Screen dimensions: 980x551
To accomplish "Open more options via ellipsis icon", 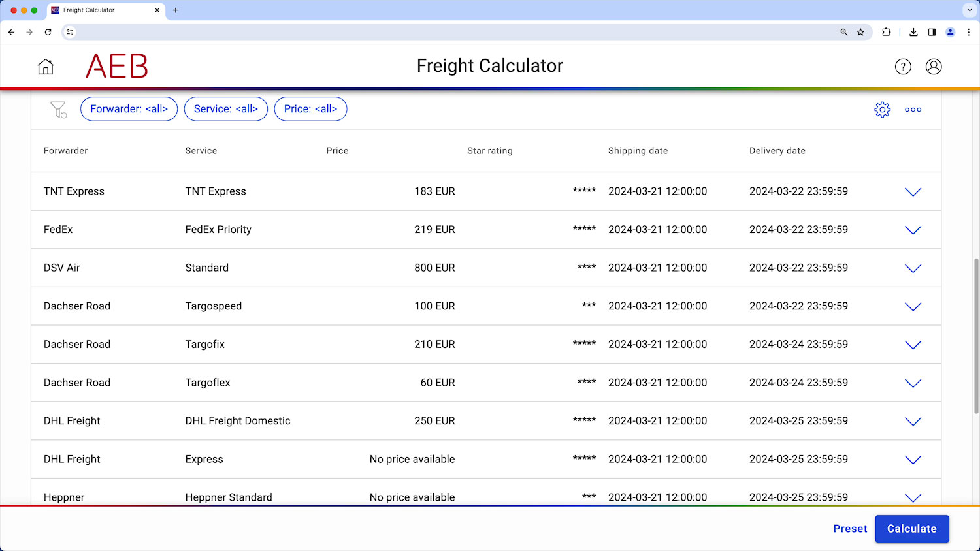I will [913, 110].
